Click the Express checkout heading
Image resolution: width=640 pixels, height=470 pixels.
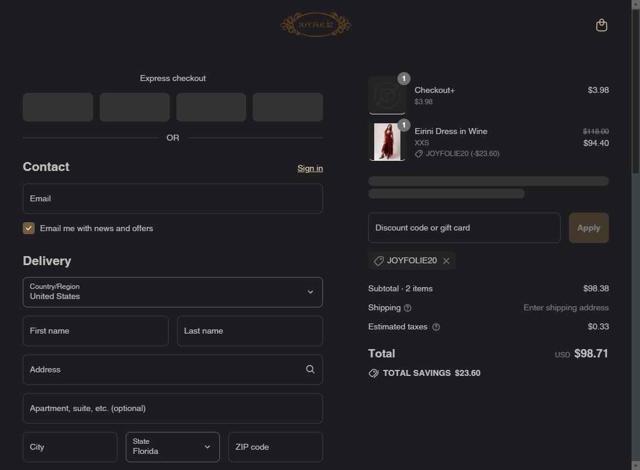tap(173, 78)
